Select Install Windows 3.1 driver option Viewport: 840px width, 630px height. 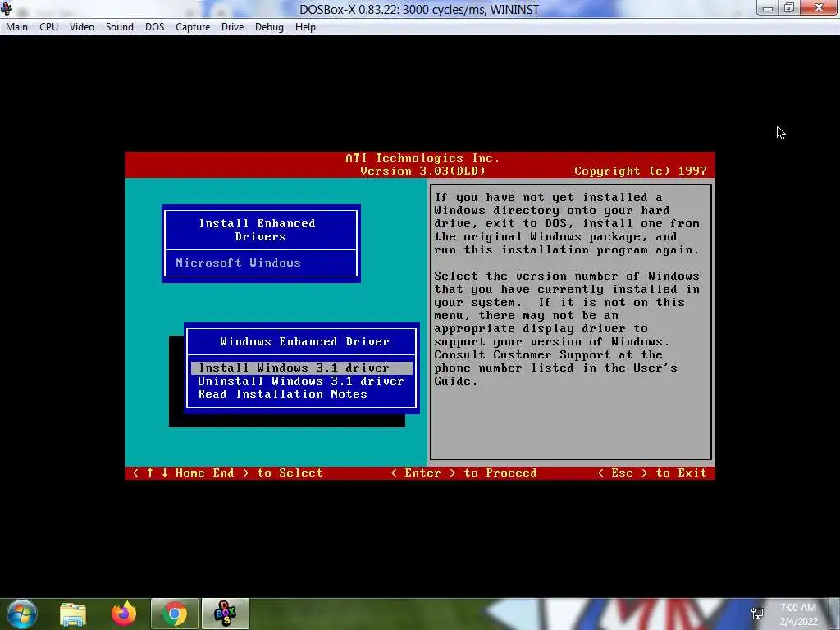pyautogui.click(x=302, y=368)
